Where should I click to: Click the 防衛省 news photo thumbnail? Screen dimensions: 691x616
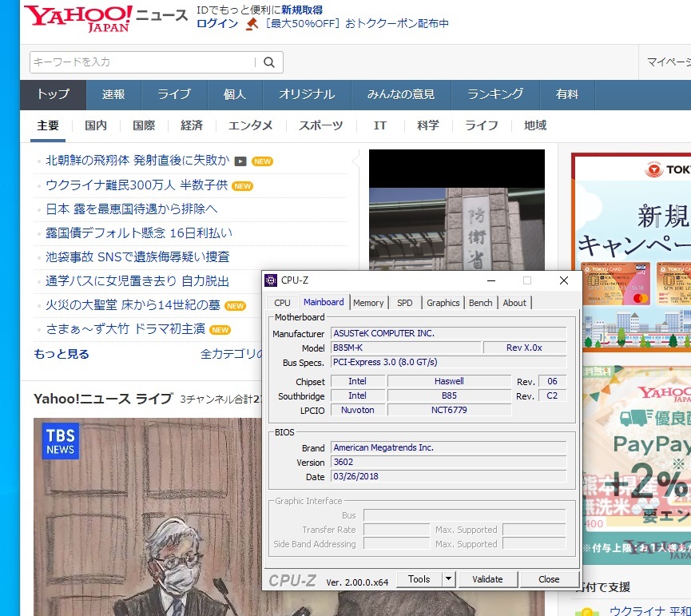pyautogui.click(x=457, y=210)
